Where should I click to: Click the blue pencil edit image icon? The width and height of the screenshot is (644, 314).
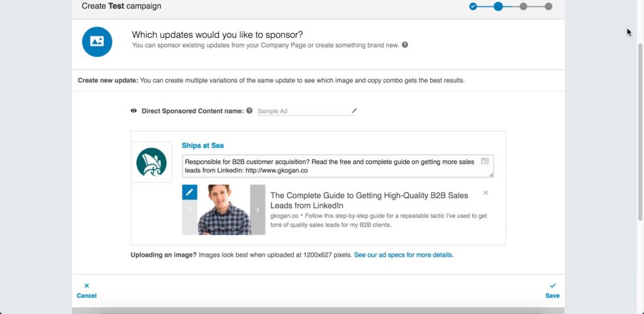point(189,192)
